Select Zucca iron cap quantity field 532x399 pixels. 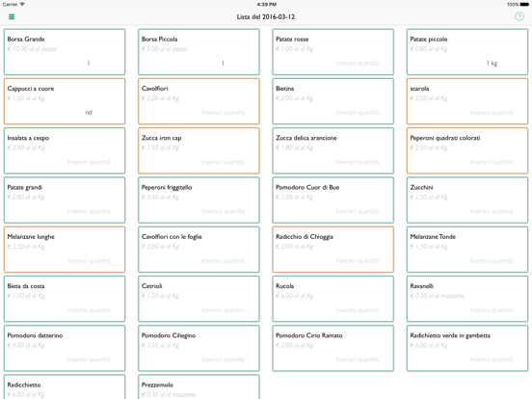(x=223, y=162)
